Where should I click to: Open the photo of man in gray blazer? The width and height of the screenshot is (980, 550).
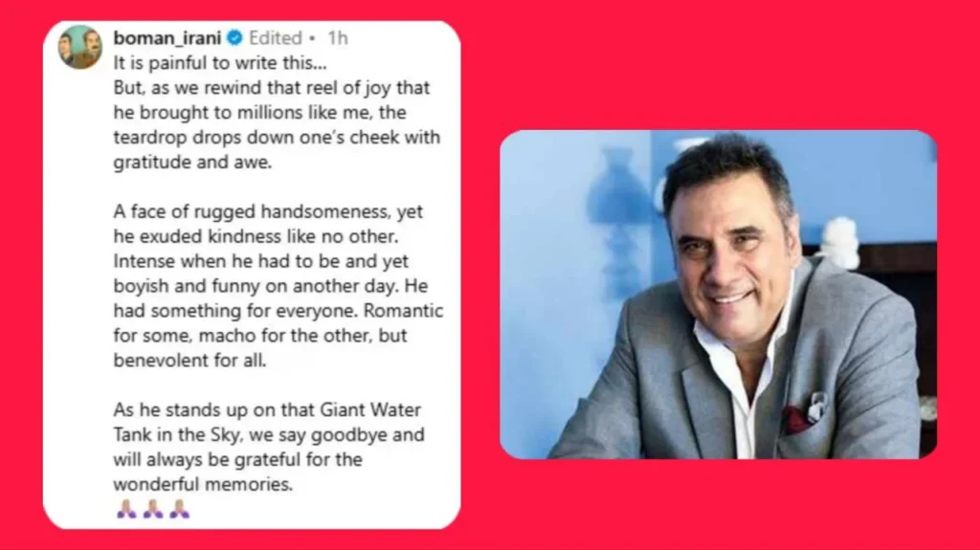(718, 294)
